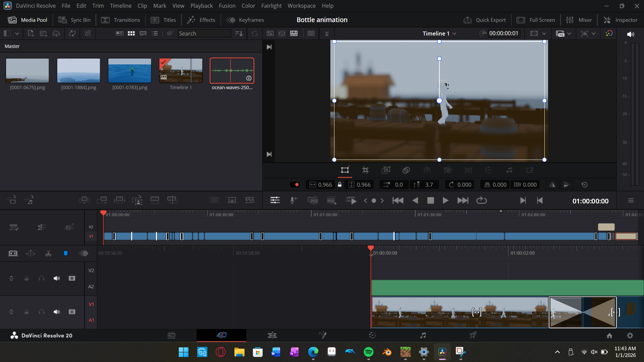
Task: Select the Crop tool icon
Action: (x=366, y=170)
